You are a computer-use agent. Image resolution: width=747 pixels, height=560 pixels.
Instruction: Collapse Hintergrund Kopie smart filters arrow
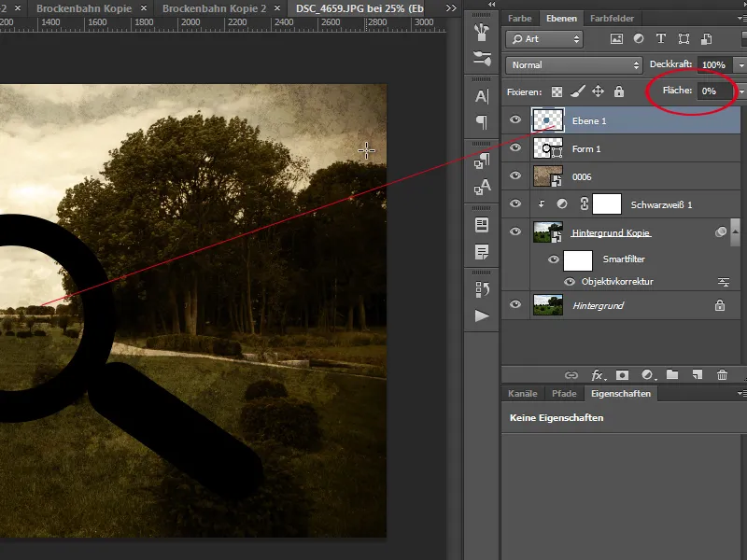735,231
